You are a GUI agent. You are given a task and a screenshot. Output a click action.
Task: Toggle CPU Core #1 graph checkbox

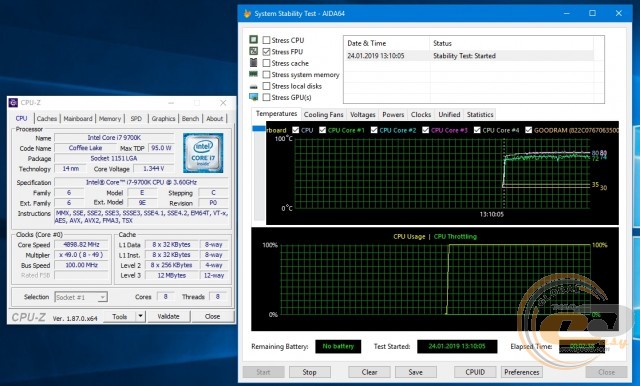tap(322, 130)
